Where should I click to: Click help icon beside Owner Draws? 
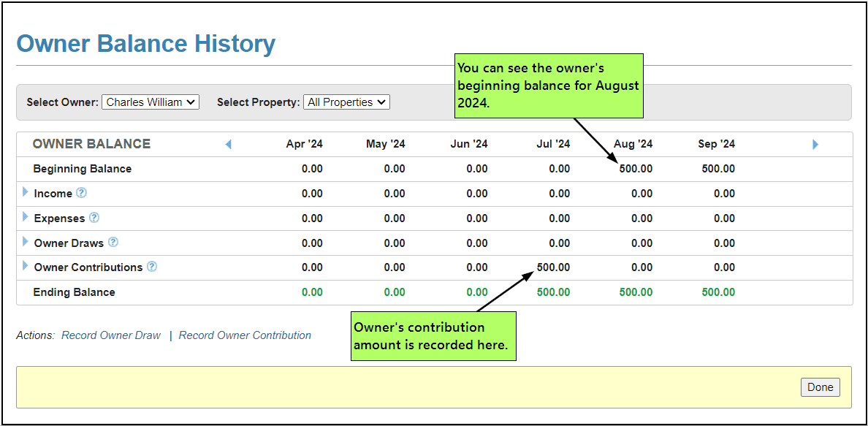click(x=113, y=243)
